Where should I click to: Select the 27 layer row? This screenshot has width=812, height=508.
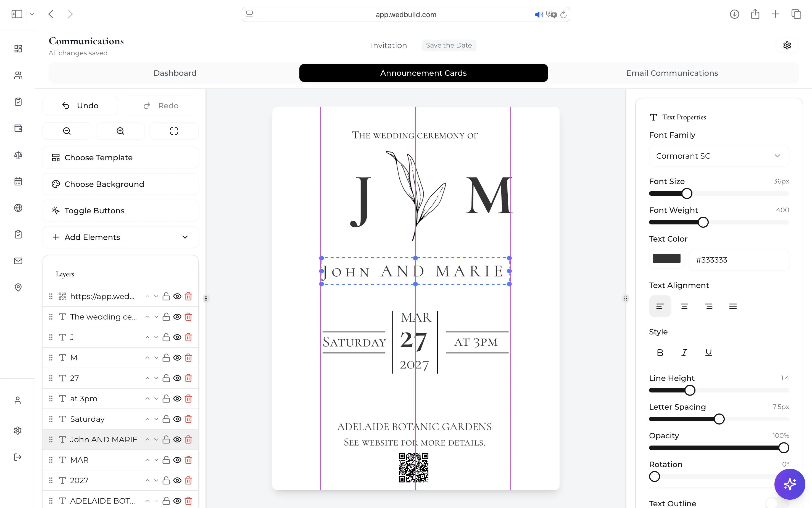120,378
